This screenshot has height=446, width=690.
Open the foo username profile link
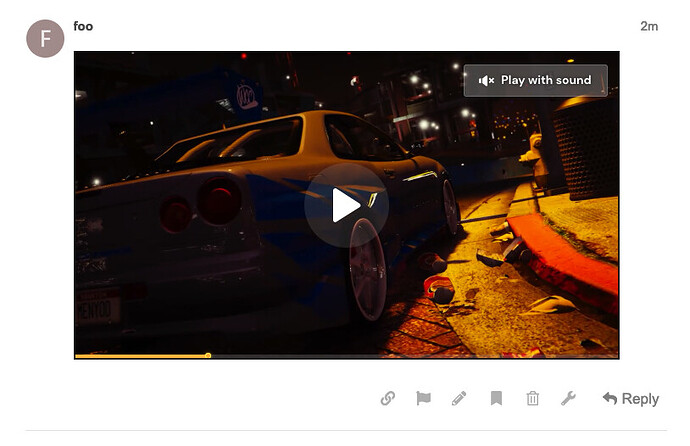(83, 26)
